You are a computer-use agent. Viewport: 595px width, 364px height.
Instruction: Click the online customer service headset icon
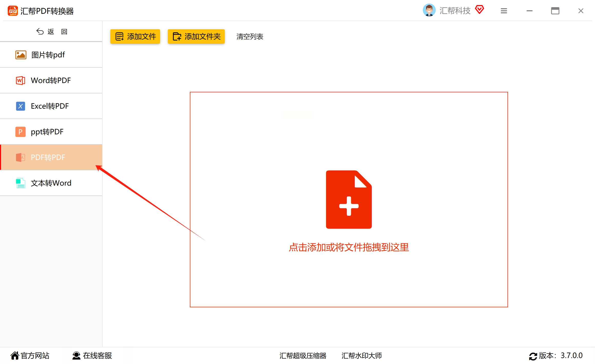[x=76, y=356]
